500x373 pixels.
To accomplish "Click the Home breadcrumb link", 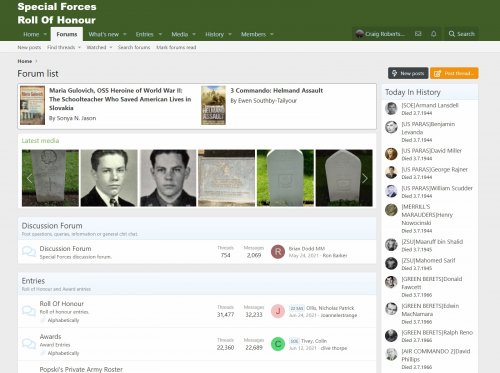I will click(x=25, y=61).
